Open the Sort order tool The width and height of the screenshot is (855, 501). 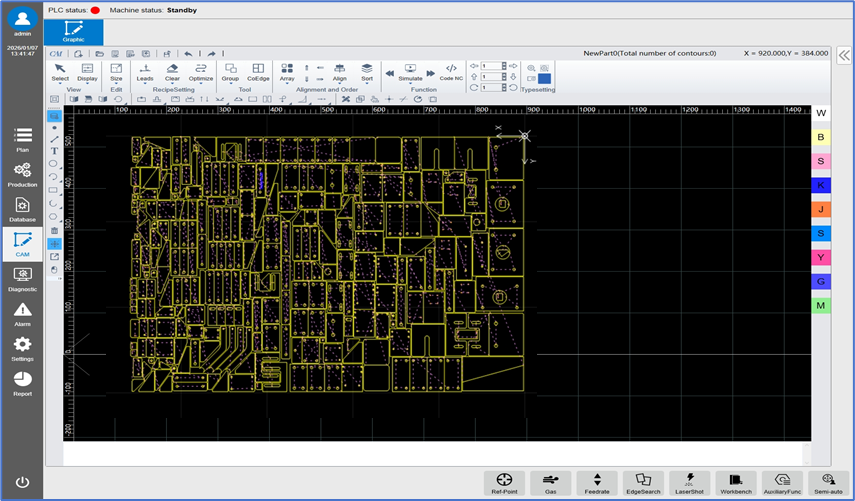367,72
